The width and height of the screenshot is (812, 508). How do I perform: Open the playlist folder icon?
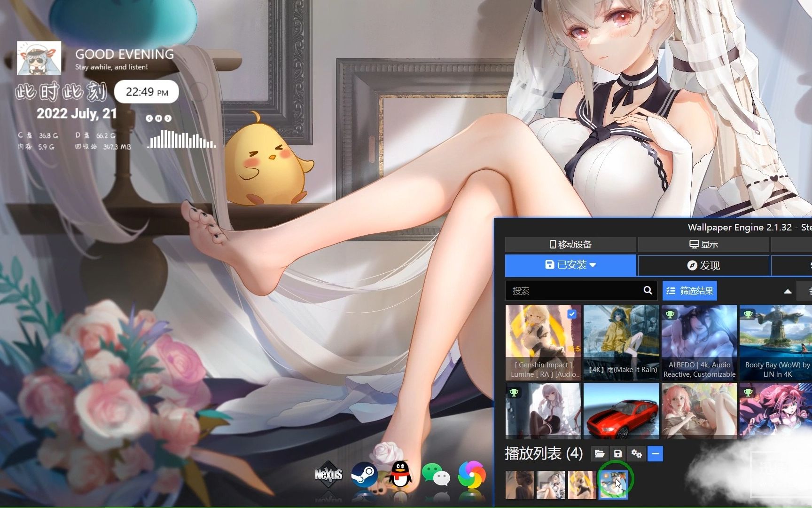point(599,453)
